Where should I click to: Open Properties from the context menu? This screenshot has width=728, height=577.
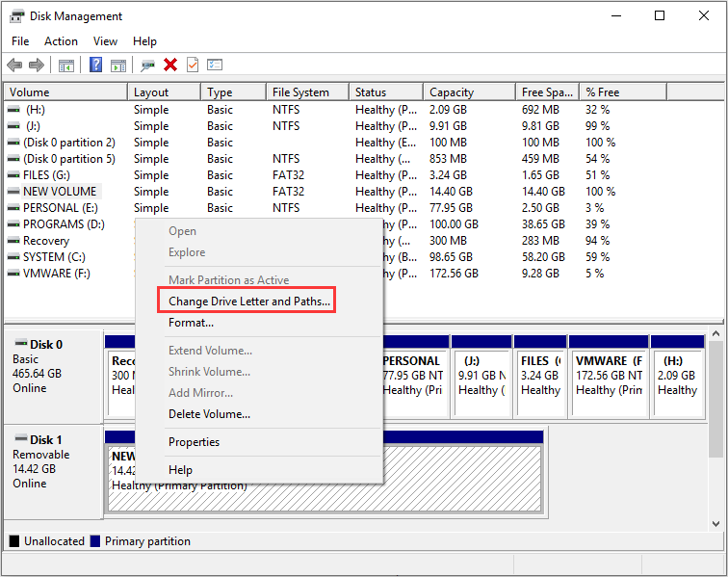[195, 442]
